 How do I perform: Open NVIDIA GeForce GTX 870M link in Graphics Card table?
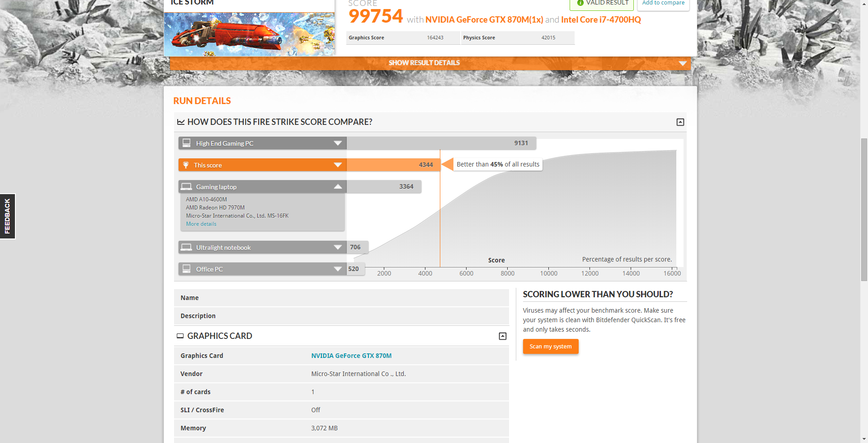[351, 356]
